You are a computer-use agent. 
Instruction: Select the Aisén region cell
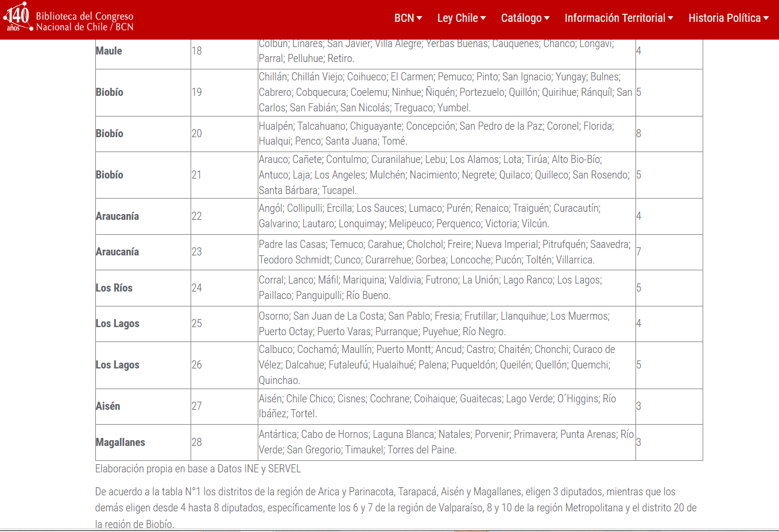point(143,406)
